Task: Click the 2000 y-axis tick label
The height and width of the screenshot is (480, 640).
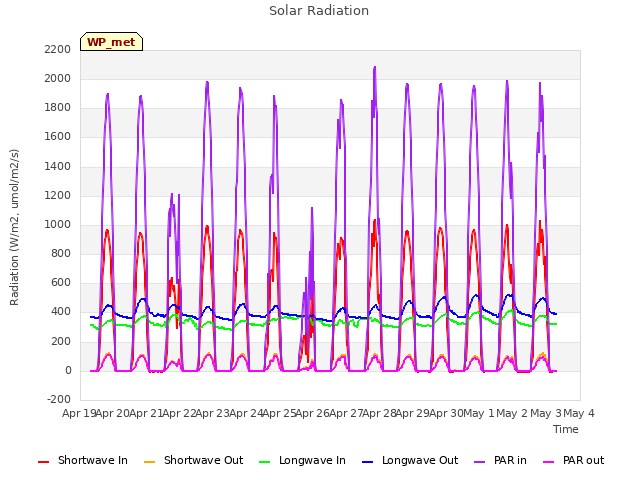Action: click(x=58, y=78)
